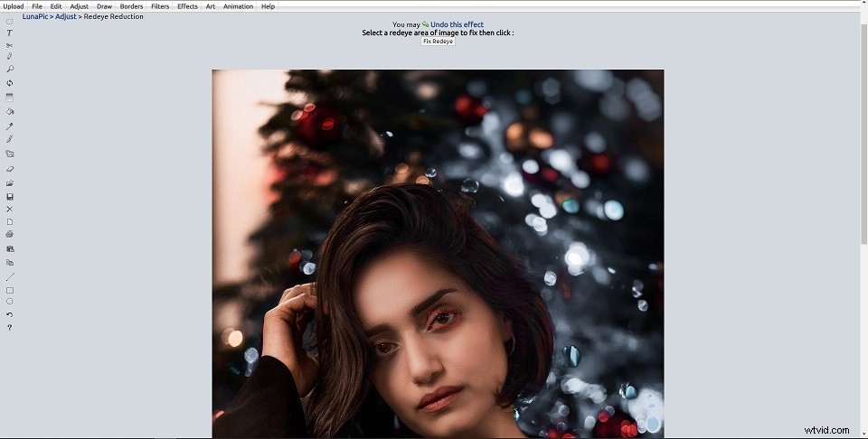
Task: Open the Borders menu
Action: [131, 6]
